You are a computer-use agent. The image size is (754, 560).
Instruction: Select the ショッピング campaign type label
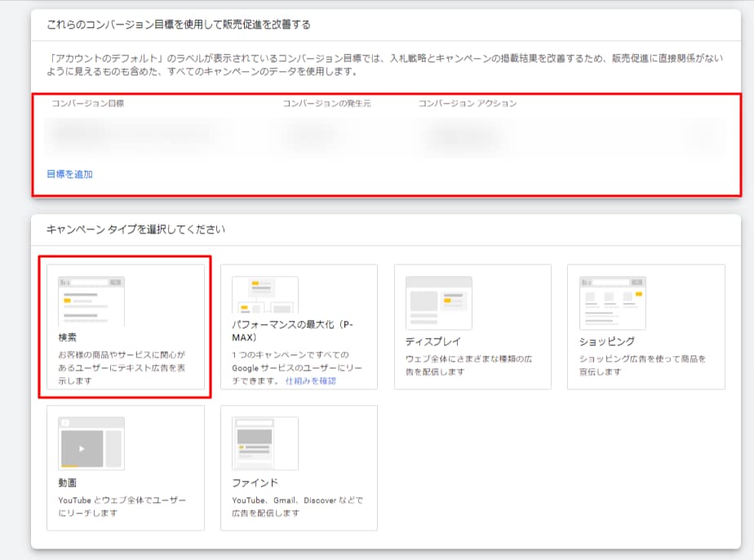[x=607, y=341]
